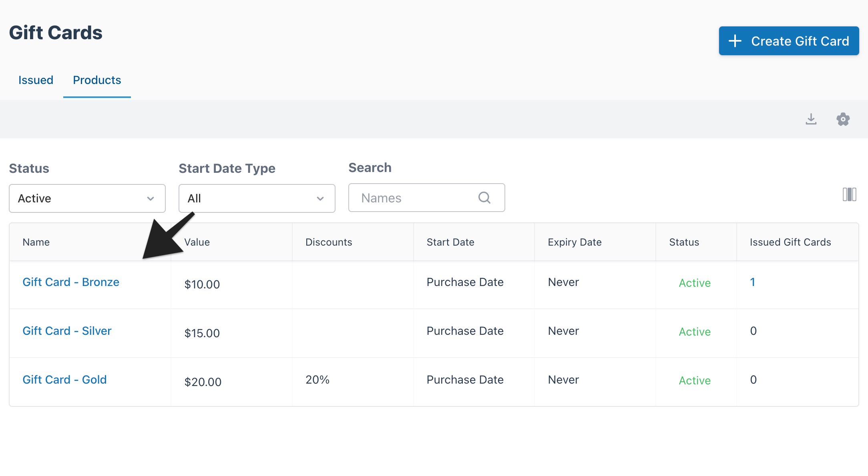Click the column layout icon
Viewport: 868px width, 476px height.
click(849, 195)
